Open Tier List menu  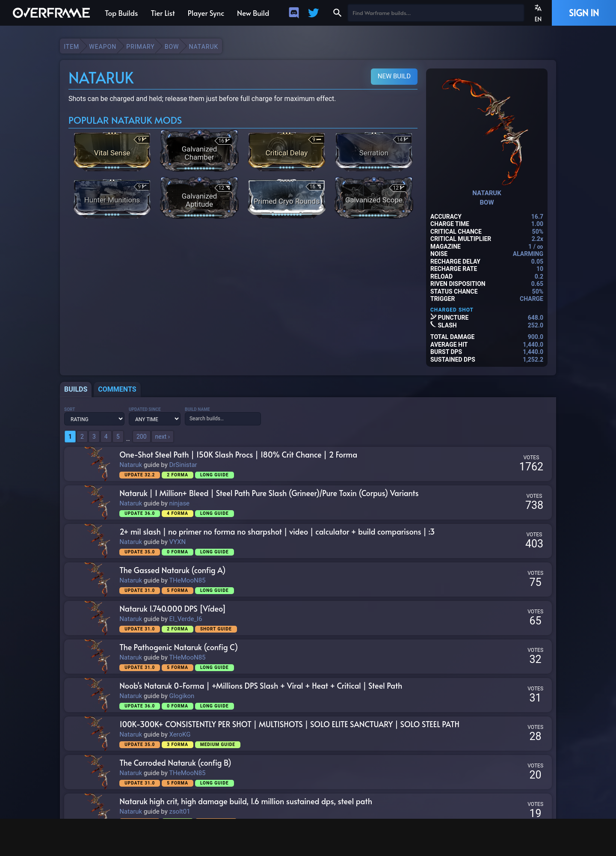163,13
